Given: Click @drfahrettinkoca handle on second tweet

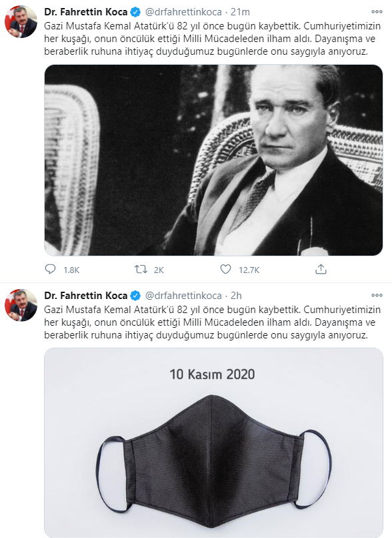Looking at the screenshot, I should [183, 296].
